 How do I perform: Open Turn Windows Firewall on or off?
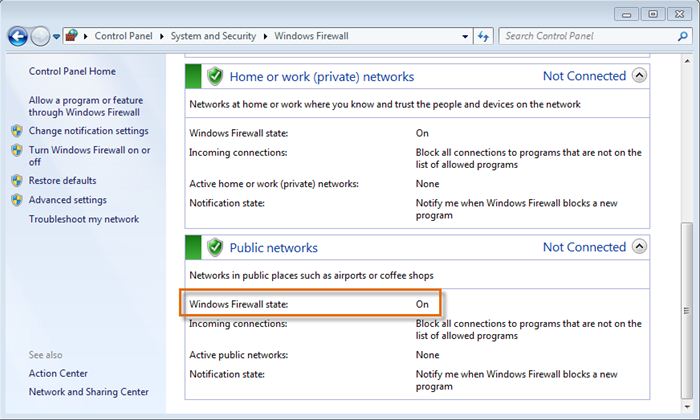89,156
